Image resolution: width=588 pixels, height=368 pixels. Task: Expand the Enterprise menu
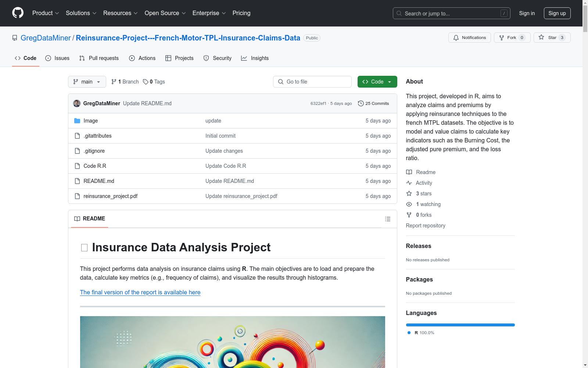209,13
